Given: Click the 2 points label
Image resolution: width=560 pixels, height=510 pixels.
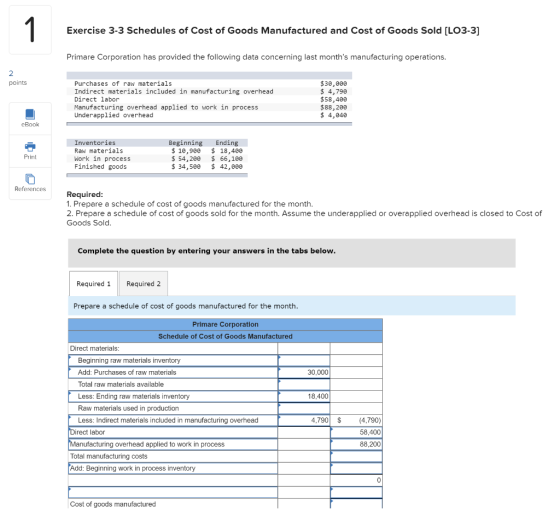Looking at the screenshot, I should coord(18,78).
